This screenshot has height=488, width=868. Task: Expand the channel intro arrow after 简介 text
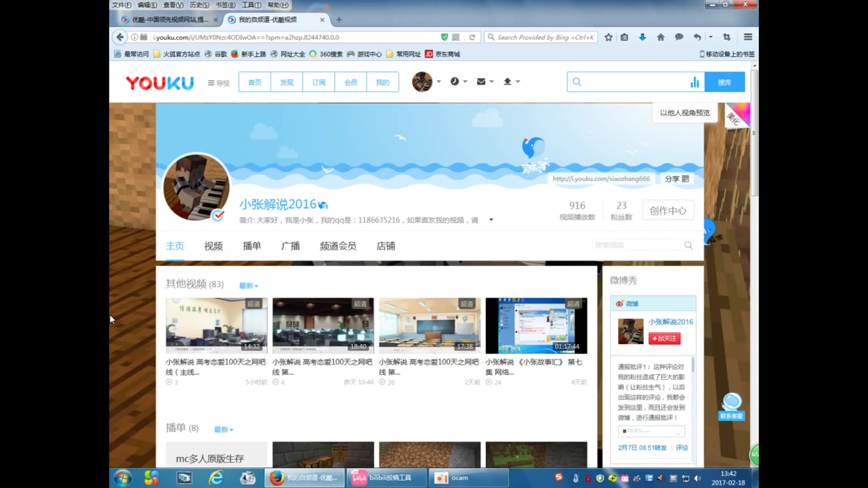491,220
